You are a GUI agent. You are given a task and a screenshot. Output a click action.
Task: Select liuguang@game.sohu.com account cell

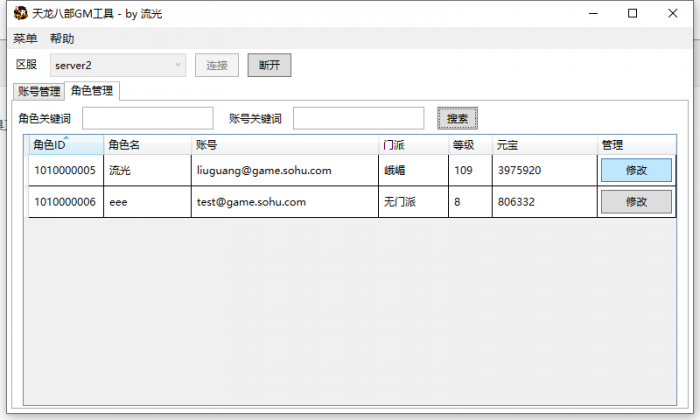(285, 170)
